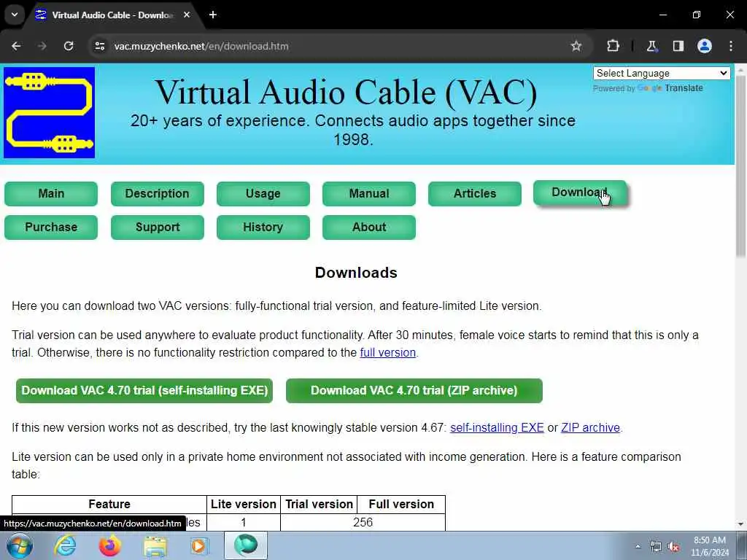The height and width of the screenshot is (560, 747).
Task: Show hidden tray icons arrow
Action: click(x=638, y=547)
